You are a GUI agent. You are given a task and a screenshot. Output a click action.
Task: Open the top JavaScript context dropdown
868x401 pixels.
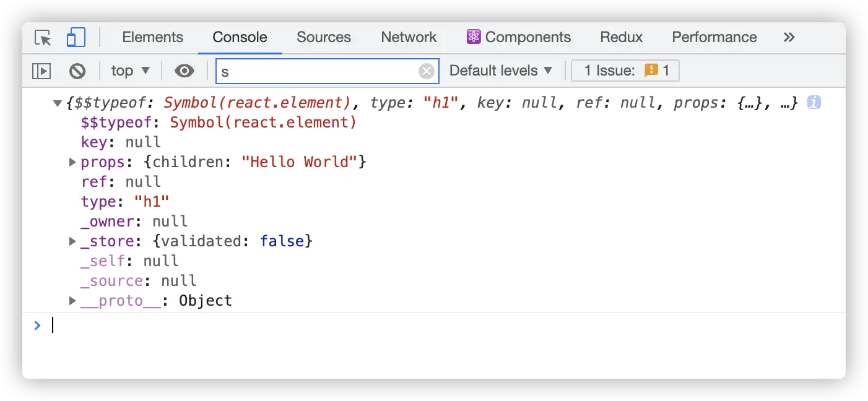point(130,71)
